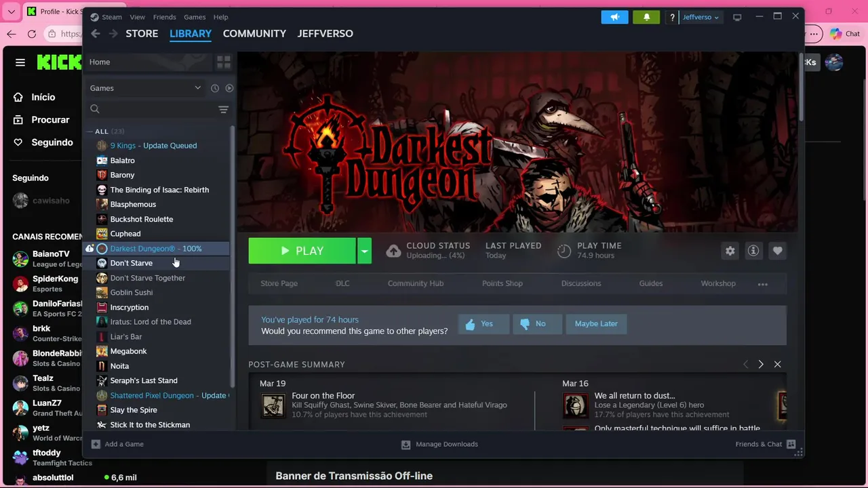
Task: Add Darkest Dungeon to favorites heart
Action: [777, 251]
